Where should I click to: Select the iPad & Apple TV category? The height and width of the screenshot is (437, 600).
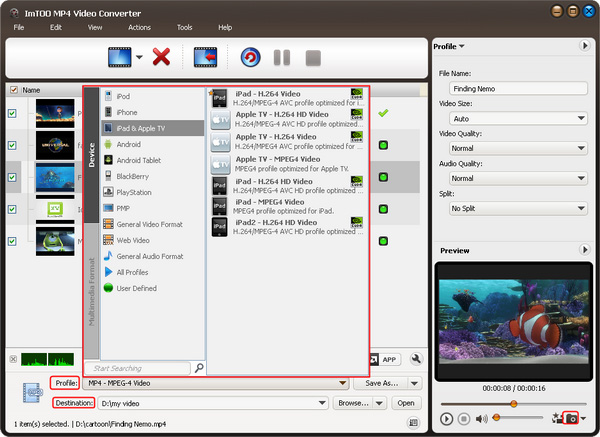(x=153, y=128)
